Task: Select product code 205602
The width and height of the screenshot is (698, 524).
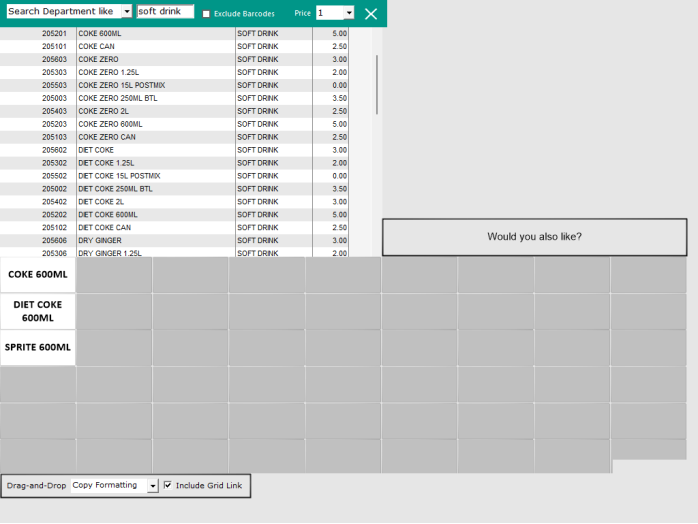Action: tap(54, 150)
